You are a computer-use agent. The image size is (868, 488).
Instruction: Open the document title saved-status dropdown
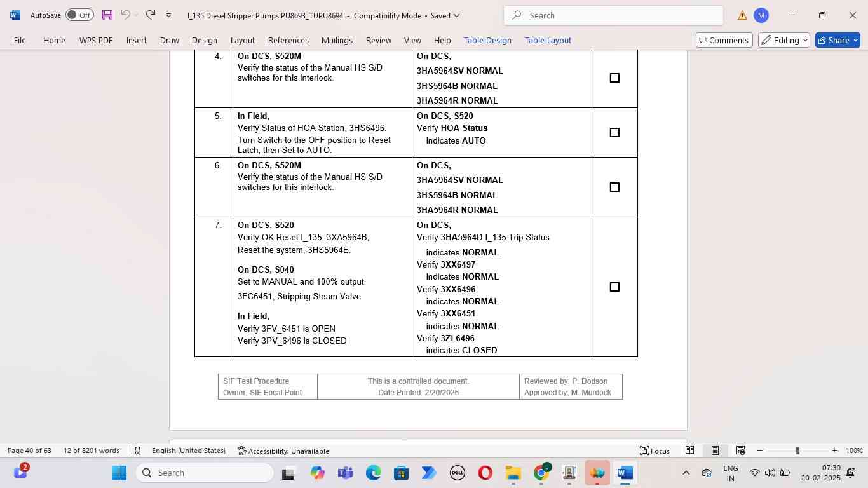coord(456,15)
